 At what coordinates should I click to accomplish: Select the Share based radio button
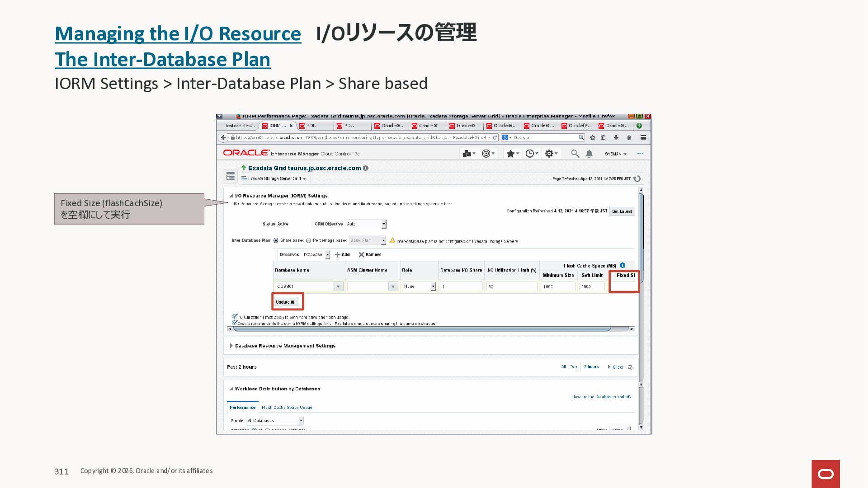(x=276, y=240)
